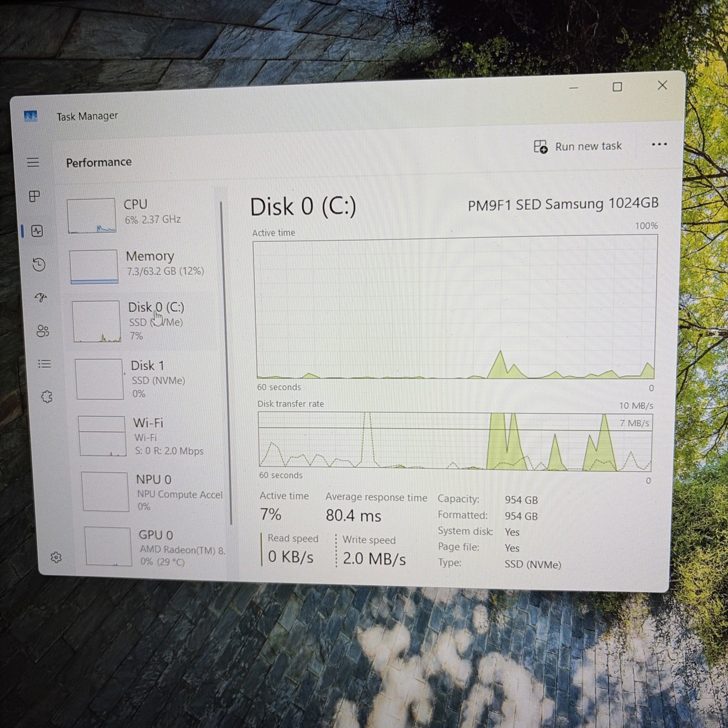The height and width of the screenshot is (728, 728).
Task: Open the Users page icon
Action: click(43, 331)
